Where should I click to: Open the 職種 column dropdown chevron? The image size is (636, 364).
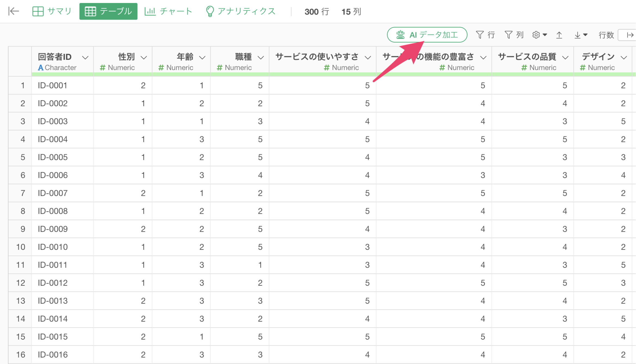(x=261, y=57)
